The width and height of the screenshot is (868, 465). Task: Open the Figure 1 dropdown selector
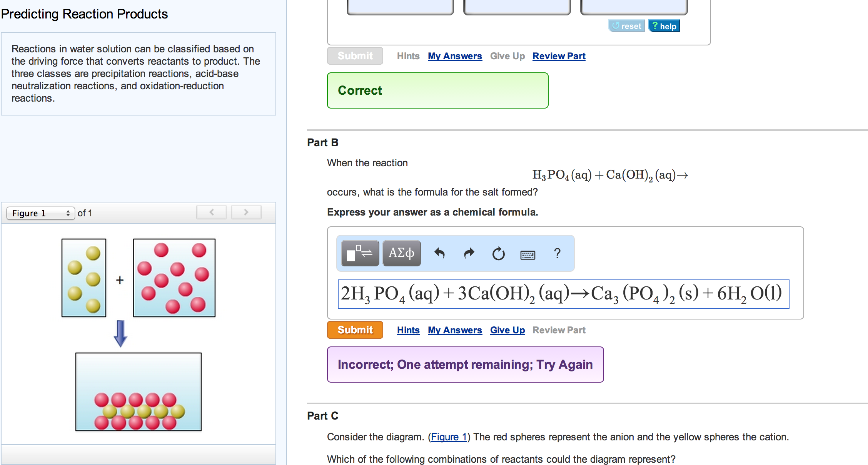(40, 213)
